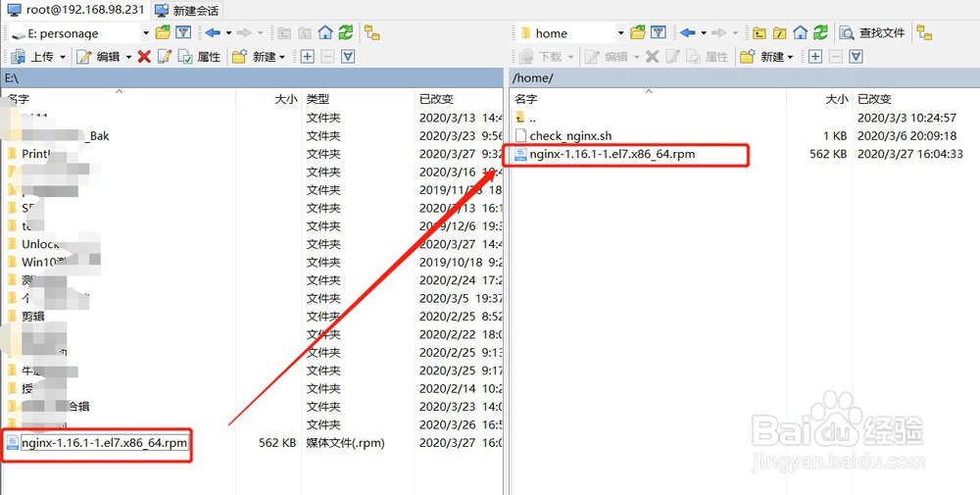Sort local files by 大小 column
Screen dimensions: 980x495
click(x=269, y=99)
